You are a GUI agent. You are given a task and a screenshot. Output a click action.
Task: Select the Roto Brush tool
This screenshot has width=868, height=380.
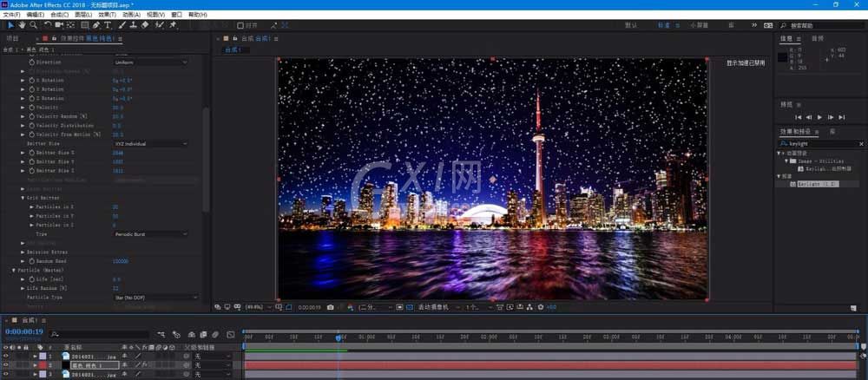tap(160, 25)
